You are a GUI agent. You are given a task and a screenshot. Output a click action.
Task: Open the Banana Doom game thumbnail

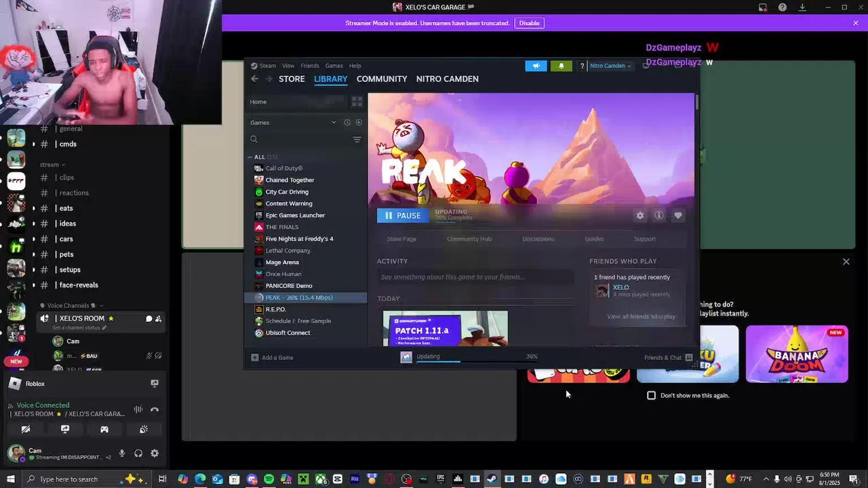pyautogui.click(x=797, y=354)
